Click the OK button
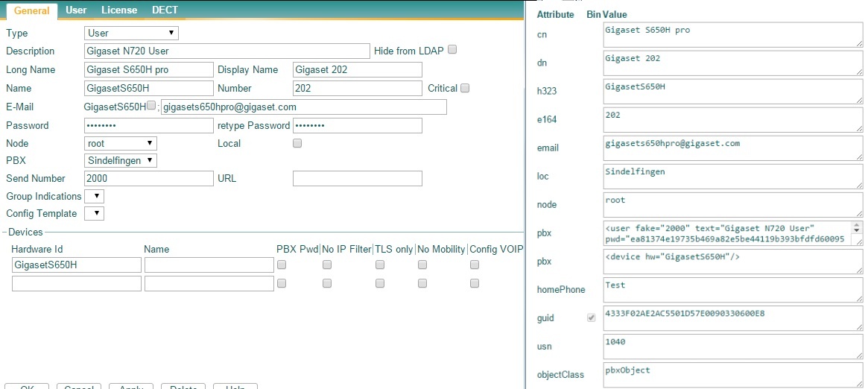Viewport: 868px width, 389px height. click(x=27, y=386)
